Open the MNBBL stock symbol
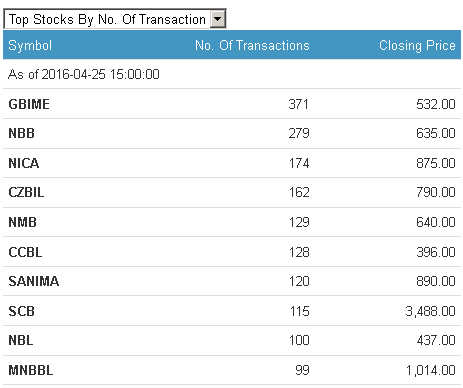Screen dimensions: 463x388 pyautogui.click(x=31, y=370)
